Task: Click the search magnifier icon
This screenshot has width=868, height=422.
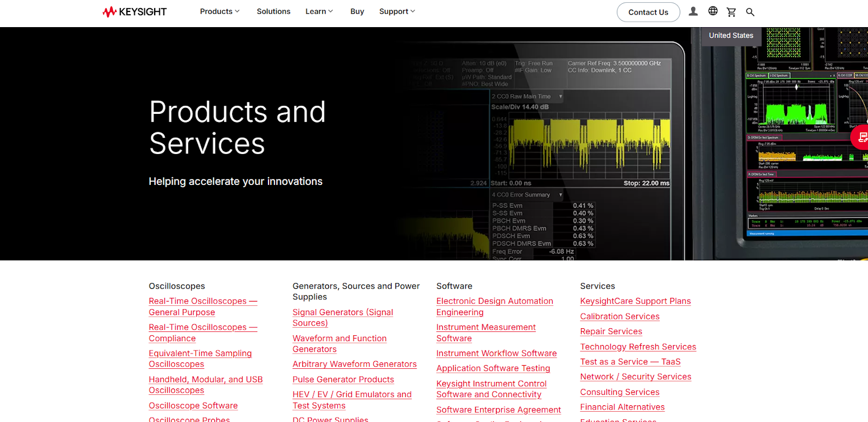Action: [750, 12]
